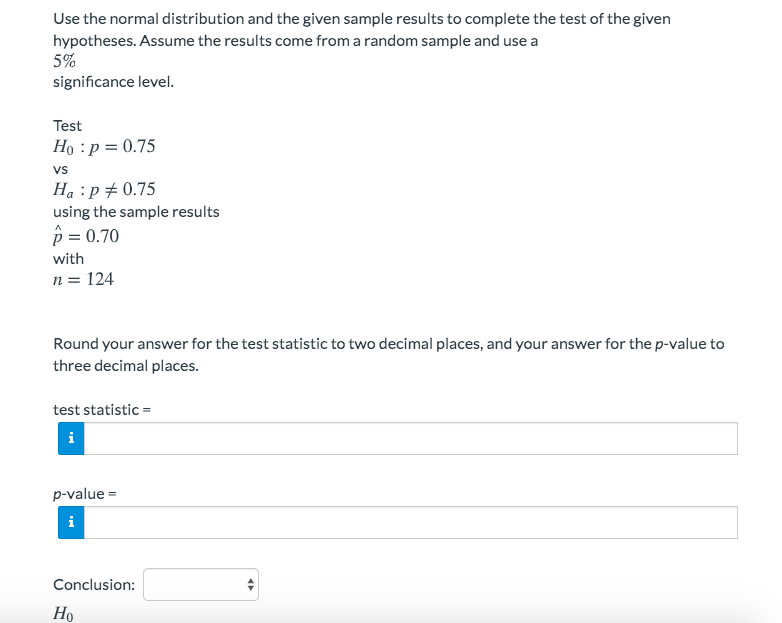Click the 5% significance value
The width and height of the screenshot is (782, 623).
(64, 61)
